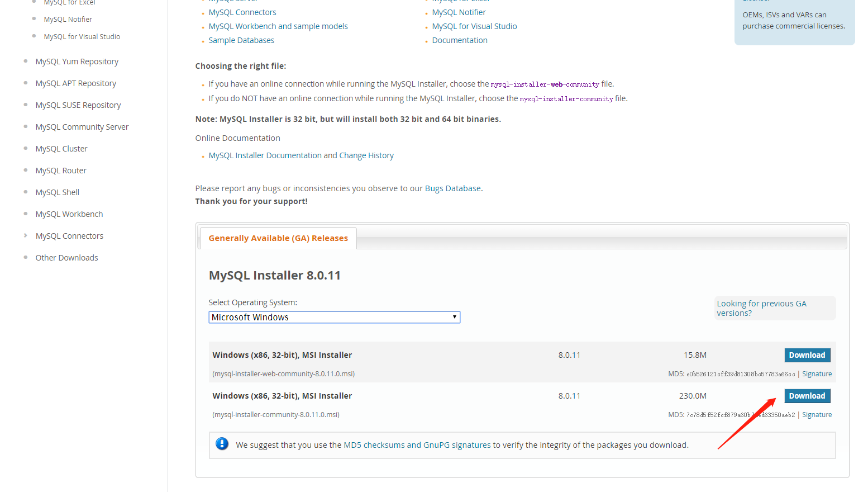The image size is (868, 492).
Task: Click the Choosing the right file heading
Action: point(241,66)
